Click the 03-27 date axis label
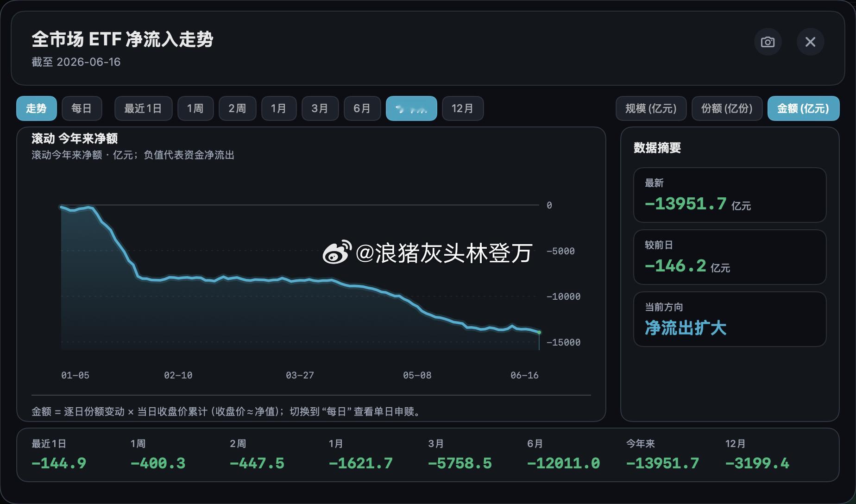 click(x=300, y=375)
